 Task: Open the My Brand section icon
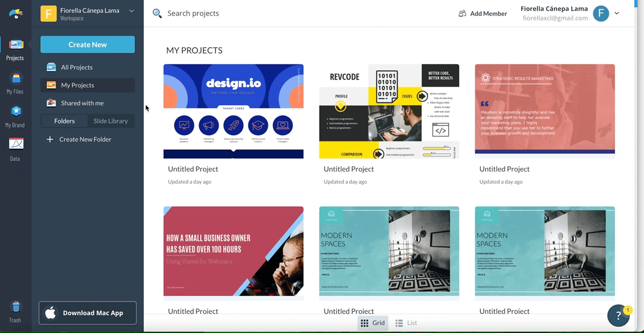16,112
